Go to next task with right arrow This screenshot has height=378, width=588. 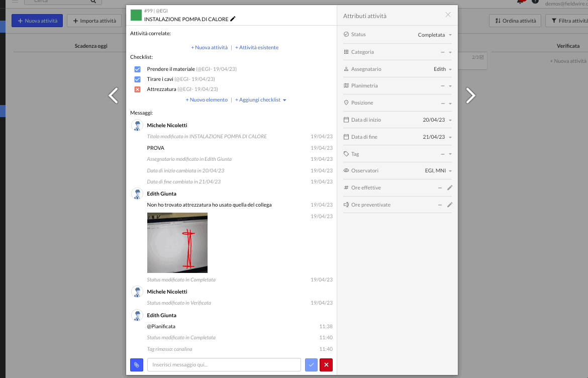[470, 96]
